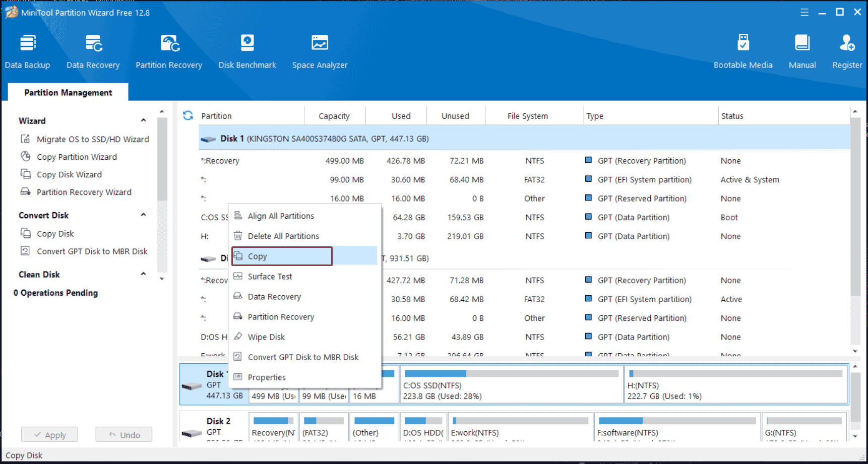Choose Copy in the context menu

click(x=304, y=256)
